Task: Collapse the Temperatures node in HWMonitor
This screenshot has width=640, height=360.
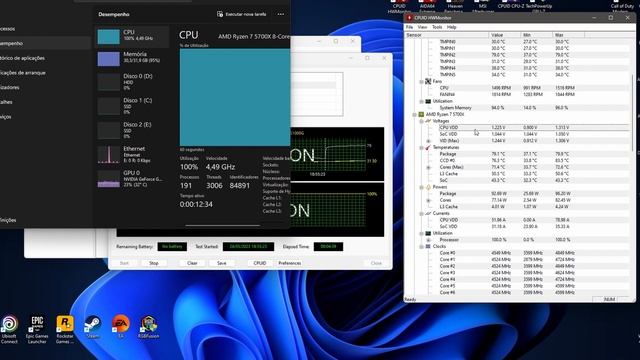Action: tap(421, 148)
